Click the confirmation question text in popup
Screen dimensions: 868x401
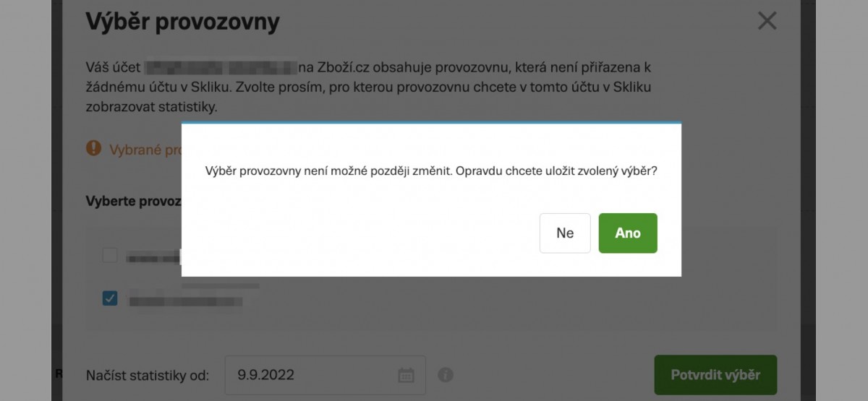(x=430, y=172)
